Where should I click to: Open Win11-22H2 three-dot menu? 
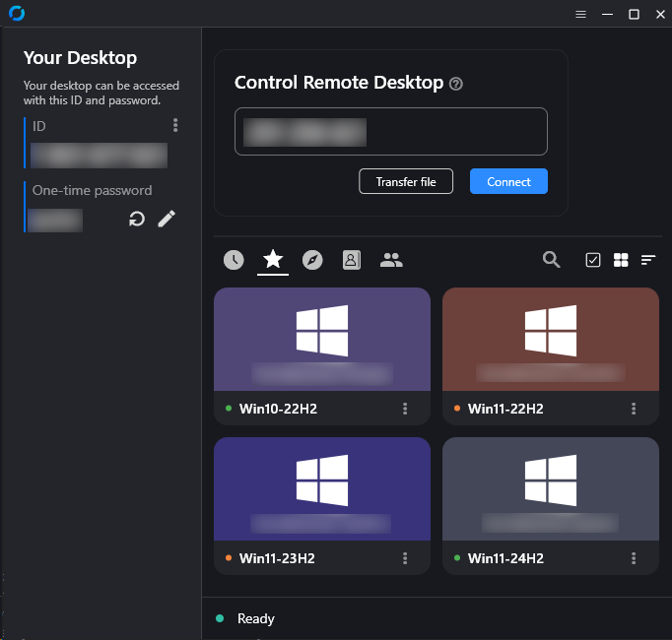click(634, 409)
